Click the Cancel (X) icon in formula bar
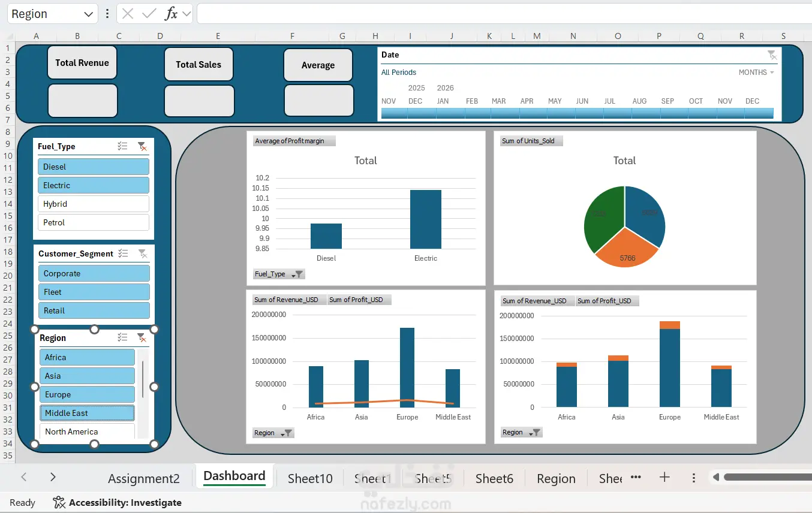812x513 pixels. [128, 14]
